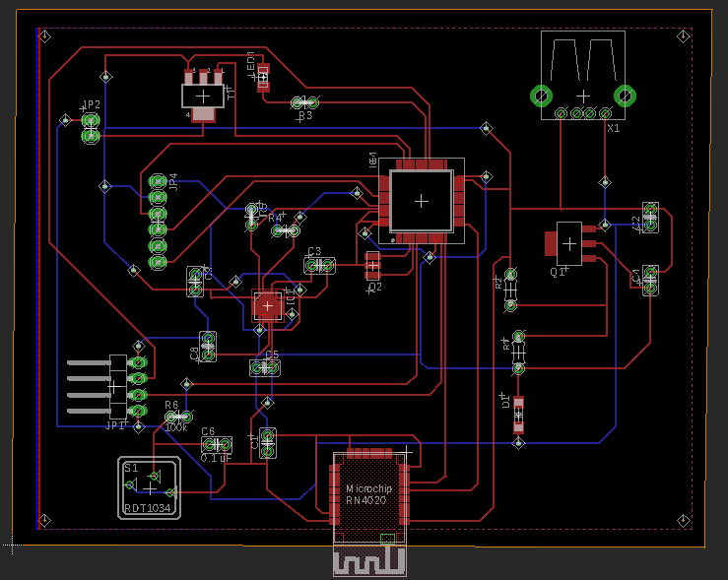
Task: Click the C3 capacitor
Action: tap(320, 266)
